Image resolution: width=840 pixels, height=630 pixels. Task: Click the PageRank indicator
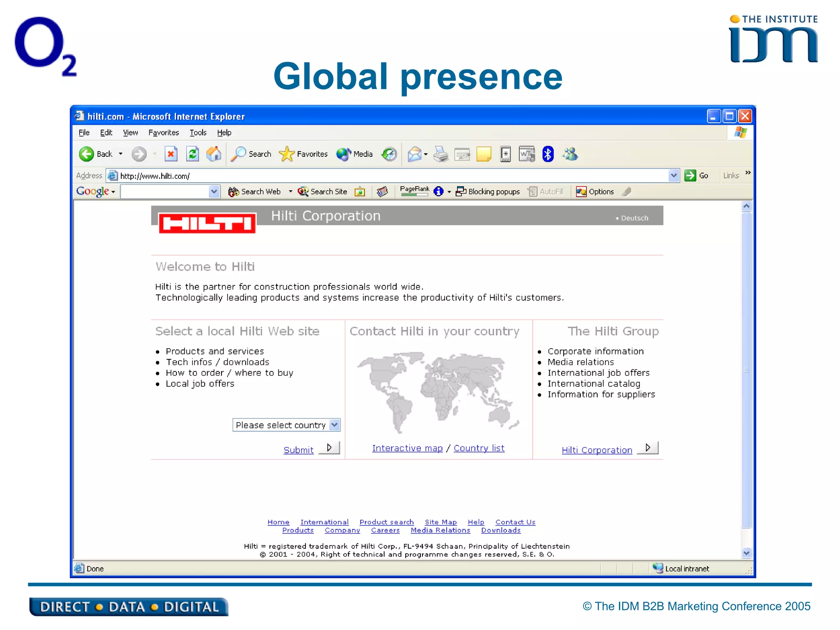pyautogui.click(x=415, y=191)
